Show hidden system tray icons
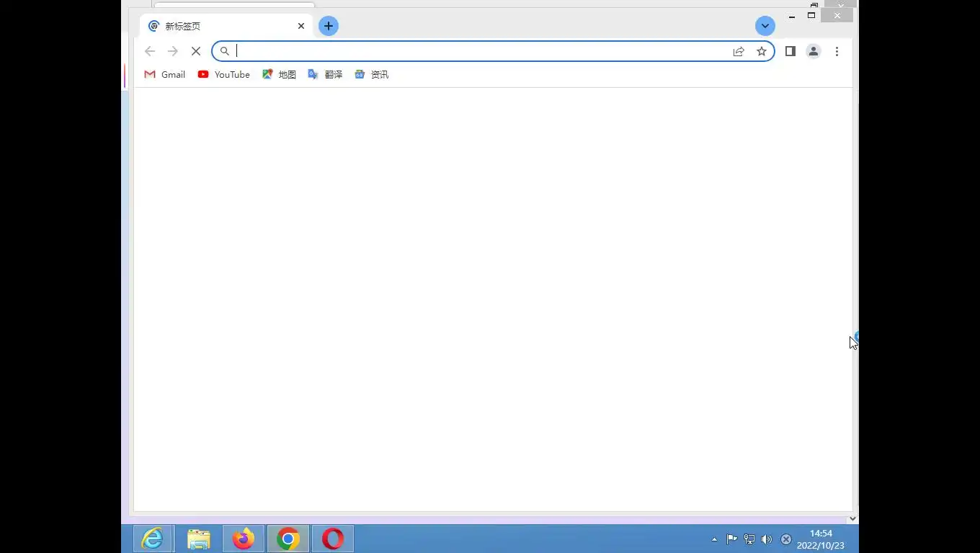Screen dimensions: 980x553 (x=714, y=539)
